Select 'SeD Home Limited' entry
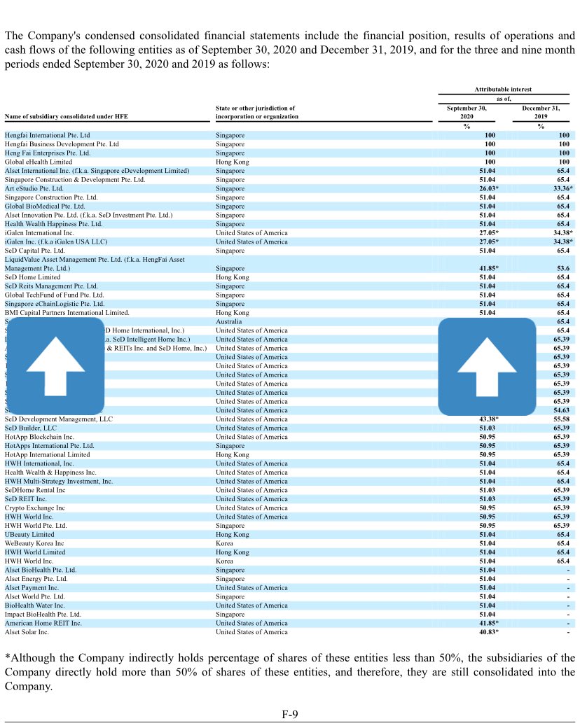 click(32, 276)
